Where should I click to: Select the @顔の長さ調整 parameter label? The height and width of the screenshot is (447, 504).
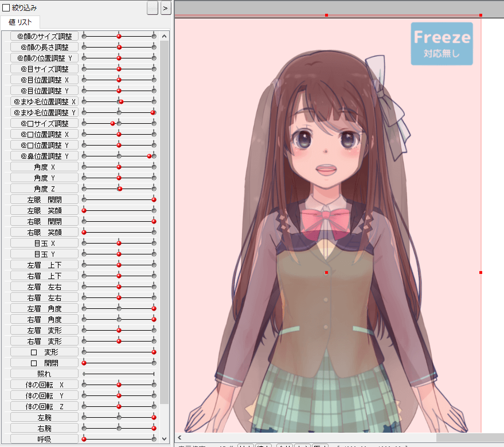44,47
